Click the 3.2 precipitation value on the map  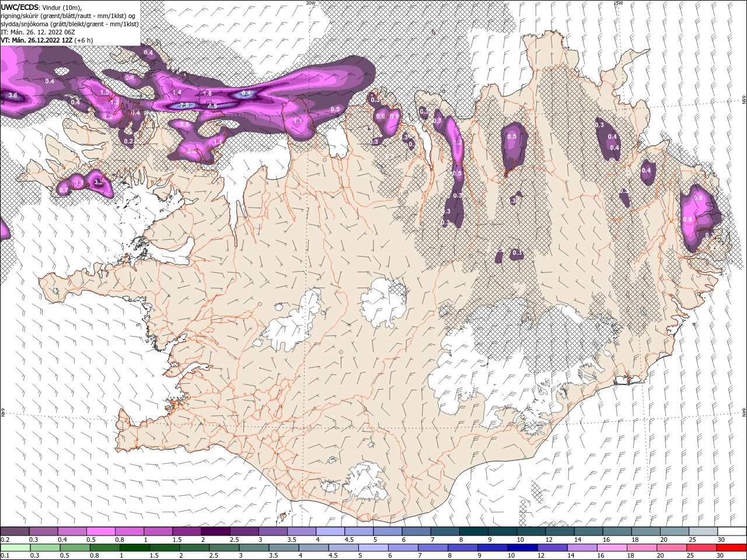(x=98, y=183)
